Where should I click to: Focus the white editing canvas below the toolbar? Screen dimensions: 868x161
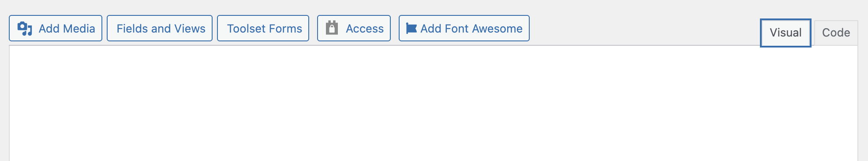pos(434,103)
